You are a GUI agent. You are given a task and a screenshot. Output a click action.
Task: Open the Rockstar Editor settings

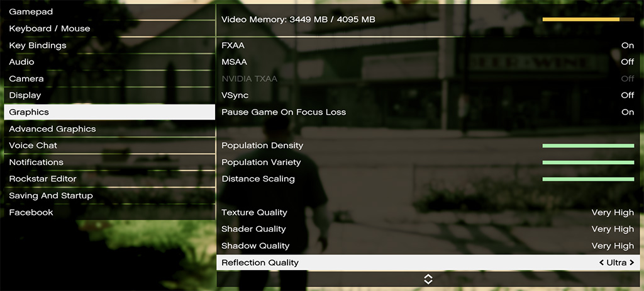(x=42, y=179)
